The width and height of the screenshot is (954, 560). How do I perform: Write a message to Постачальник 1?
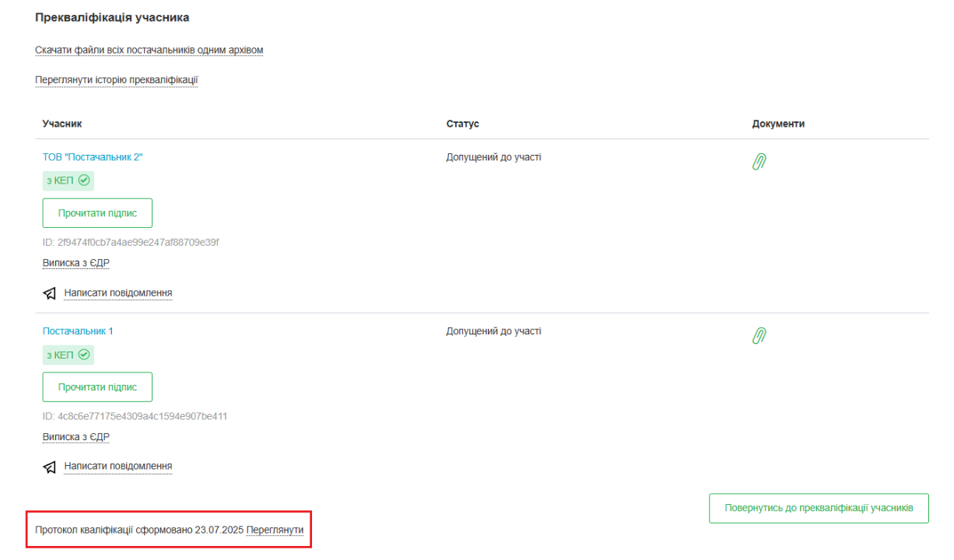coord(117,467)
